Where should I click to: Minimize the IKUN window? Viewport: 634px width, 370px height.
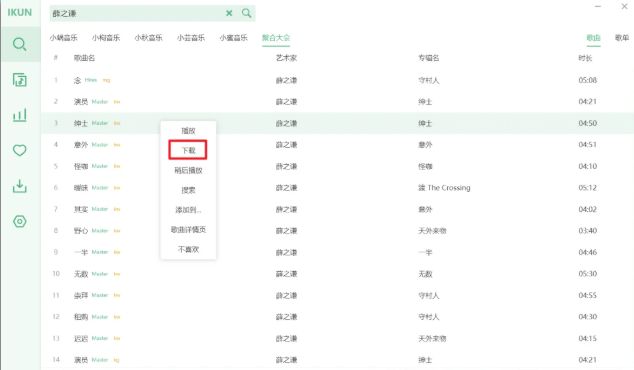[598, 6]
